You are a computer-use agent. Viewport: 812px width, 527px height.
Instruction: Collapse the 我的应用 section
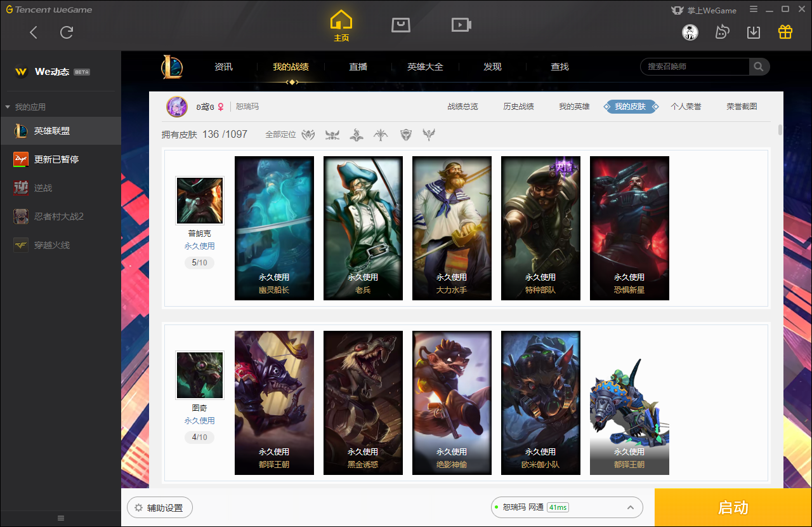(25, 107)
